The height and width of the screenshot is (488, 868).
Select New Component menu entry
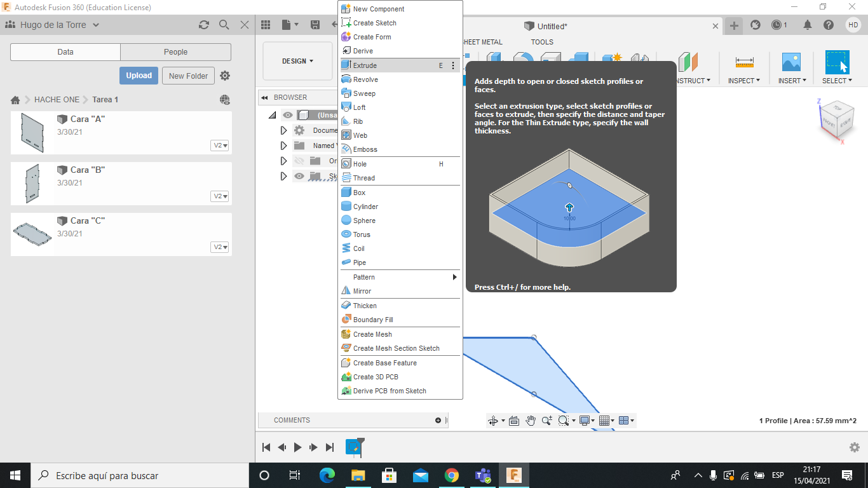(400, 9)
